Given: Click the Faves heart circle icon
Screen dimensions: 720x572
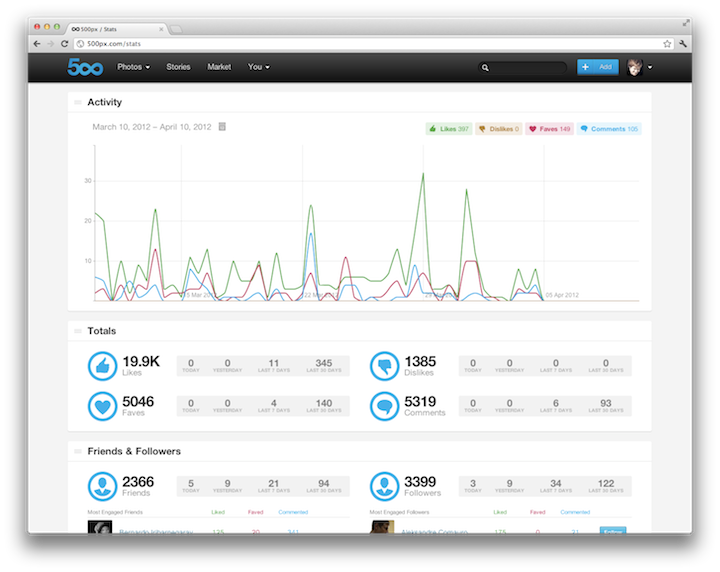Looking at the screenshot, I should [102, 406].
